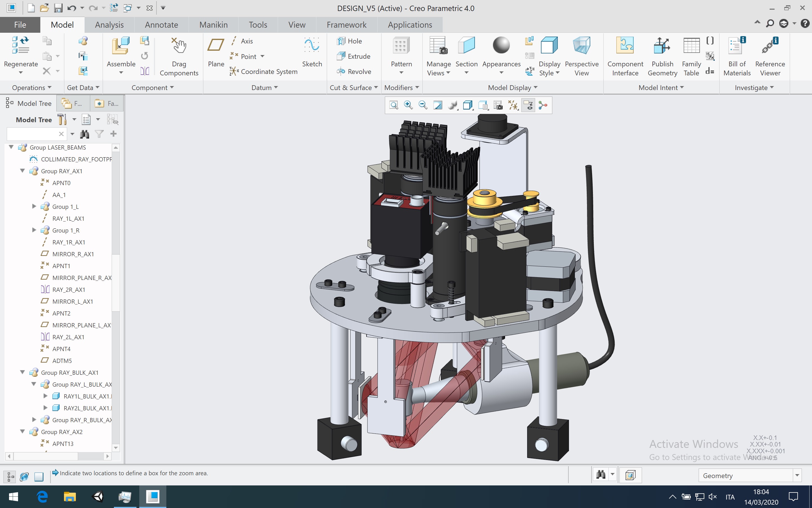
Task: Toggle the 3D box select icon in status bar
Action: [630, 476]
